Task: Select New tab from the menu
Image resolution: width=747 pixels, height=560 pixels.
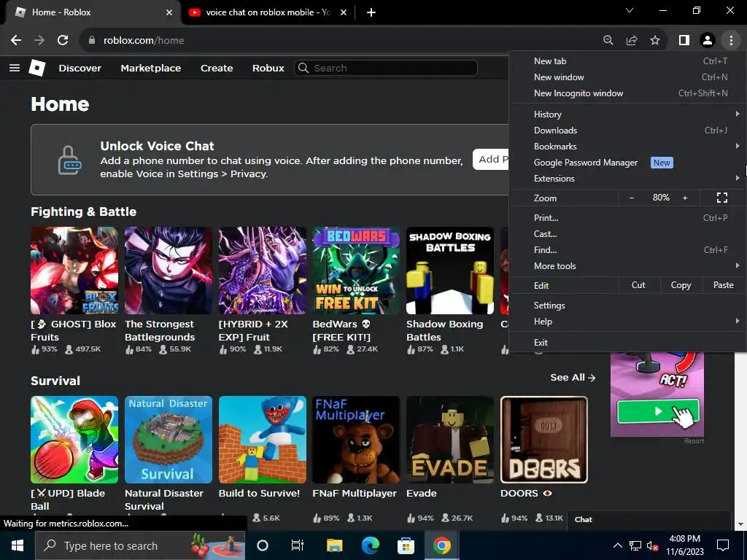Action: [x=628, y=61]
